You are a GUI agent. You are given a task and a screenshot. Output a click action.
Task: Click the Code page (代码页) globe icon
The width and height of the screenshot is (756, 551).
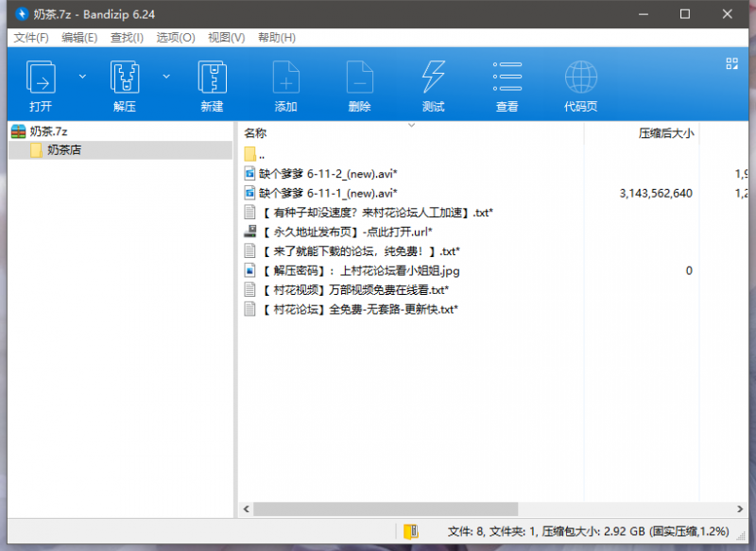(x=580, y=77)
